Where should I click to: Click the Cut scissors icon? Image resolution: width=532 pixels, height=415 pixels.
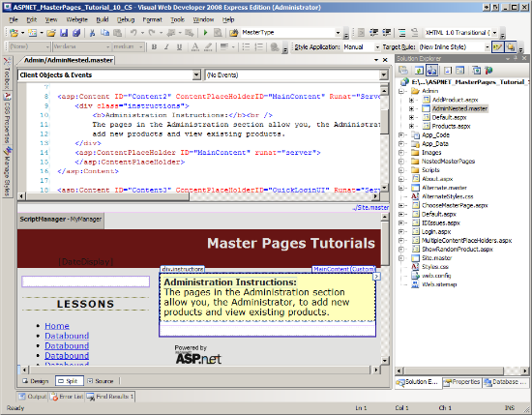coord(92,33)
